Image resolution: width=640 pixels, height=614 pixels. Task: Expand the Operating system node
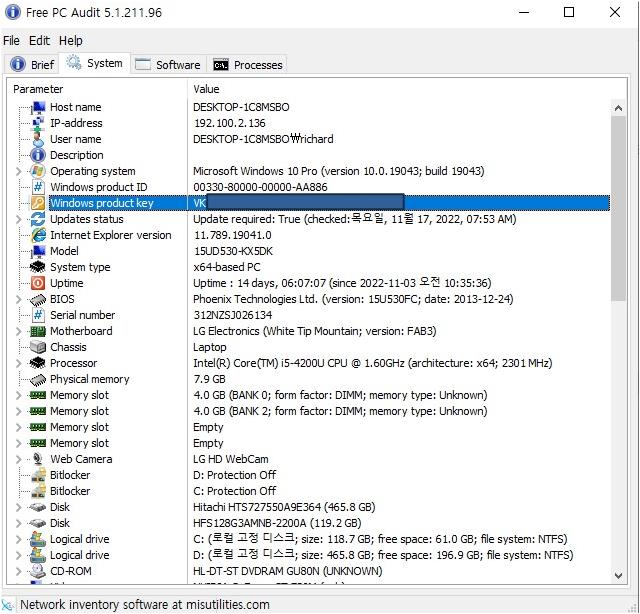[18, 171]
